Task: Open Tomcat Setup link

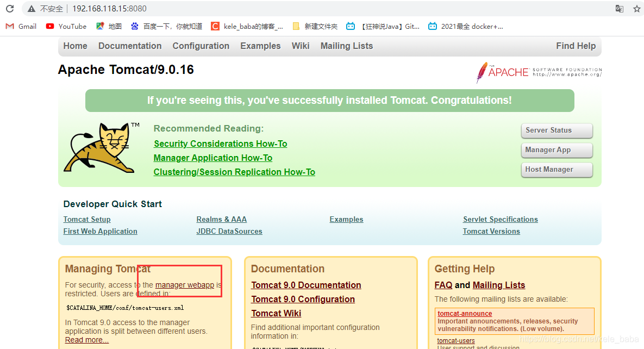Action: [86, 220]
